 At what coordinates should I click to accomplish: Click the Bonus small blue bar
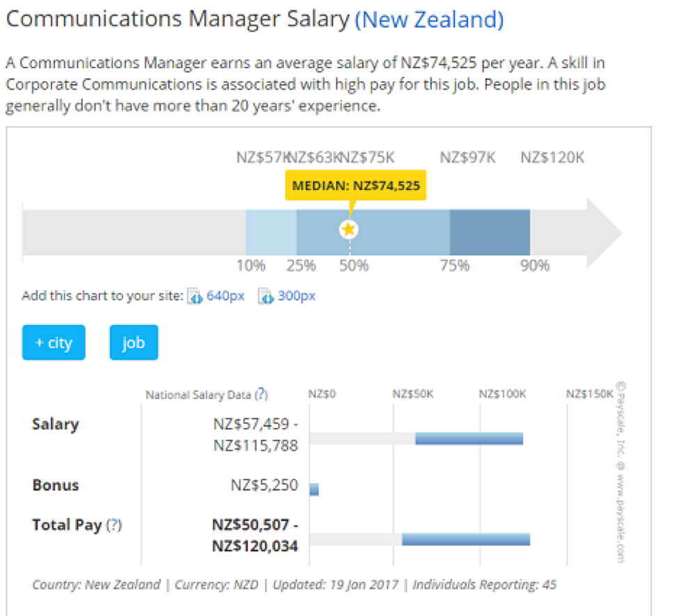314,489
